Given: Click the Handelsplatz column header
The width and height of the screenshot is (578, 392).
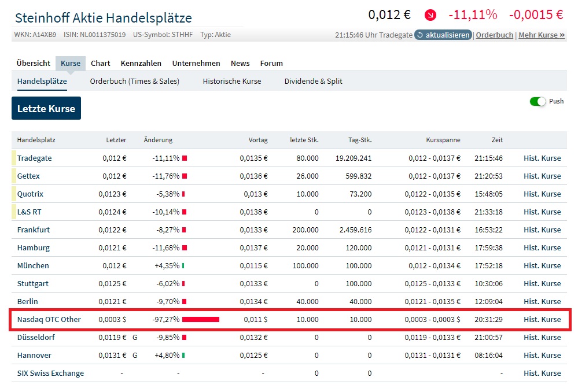Looking at the screenshot, I should tap(36, 140).
